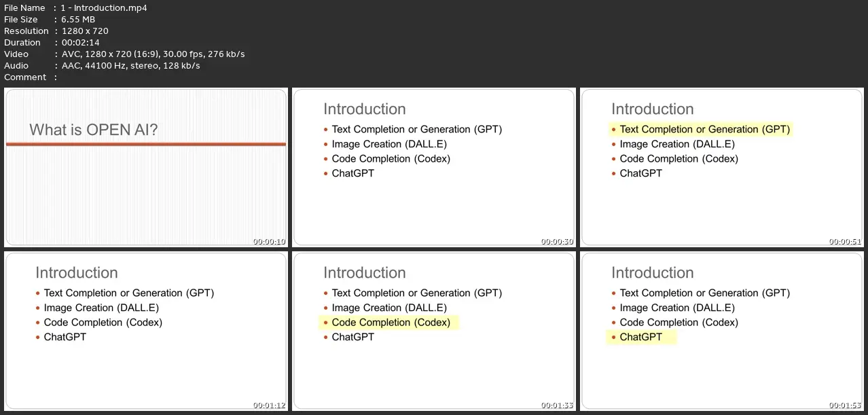Click 'Introduction' heading in the 00:01:33 slide
Screen dimensions: 868x415
tap(365, 273)
